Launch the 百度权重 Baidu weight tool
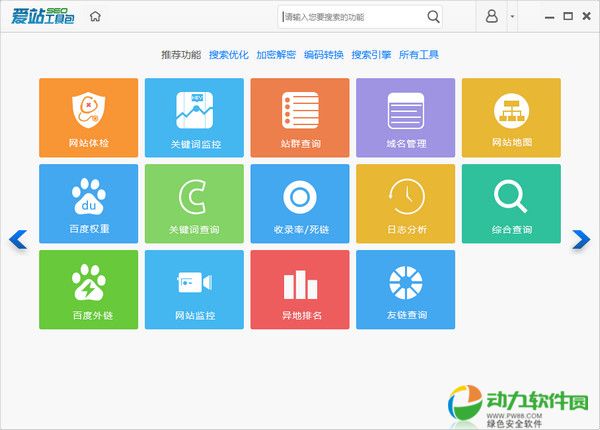The width and height of the screenshot is (600, 430). (88, 204)
